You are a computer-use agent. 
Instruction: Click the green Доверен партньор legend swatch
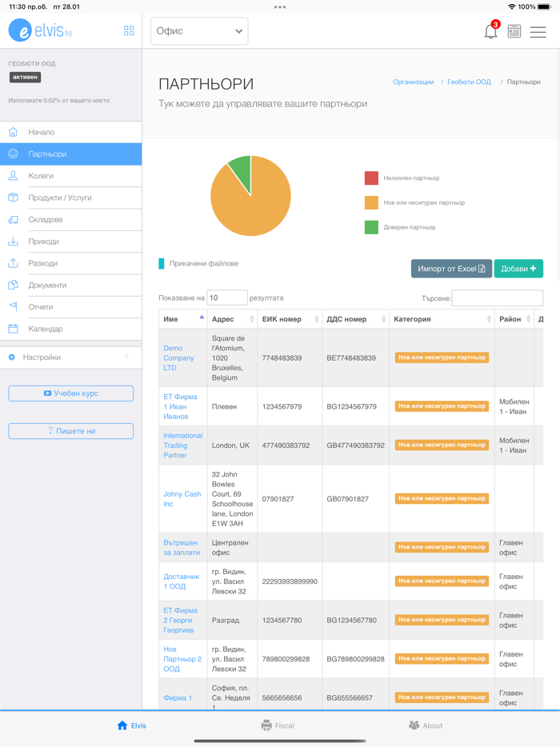click(371, 227)
